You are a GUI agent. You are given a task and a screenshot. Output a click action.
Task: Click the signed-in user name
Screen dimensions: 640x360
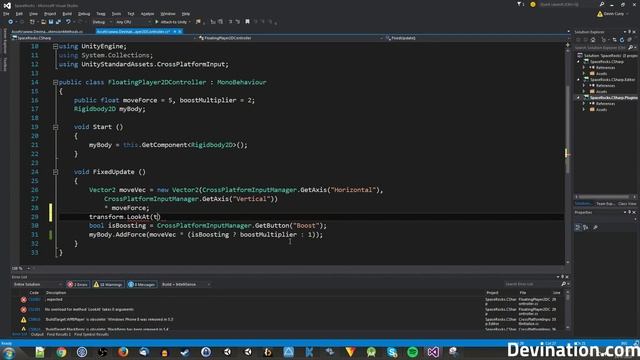613,13
